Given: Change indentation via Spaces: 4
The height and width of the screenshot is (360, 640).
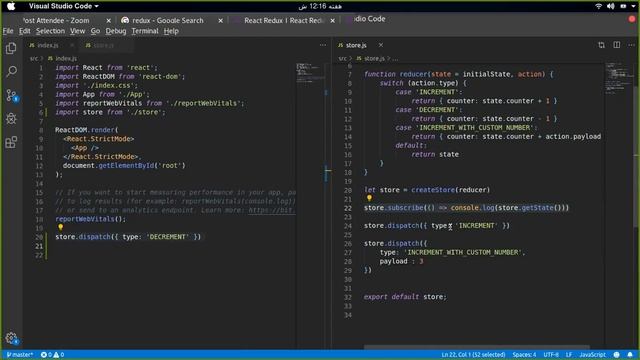Looking at the screenshot, I should coord(524,355).
